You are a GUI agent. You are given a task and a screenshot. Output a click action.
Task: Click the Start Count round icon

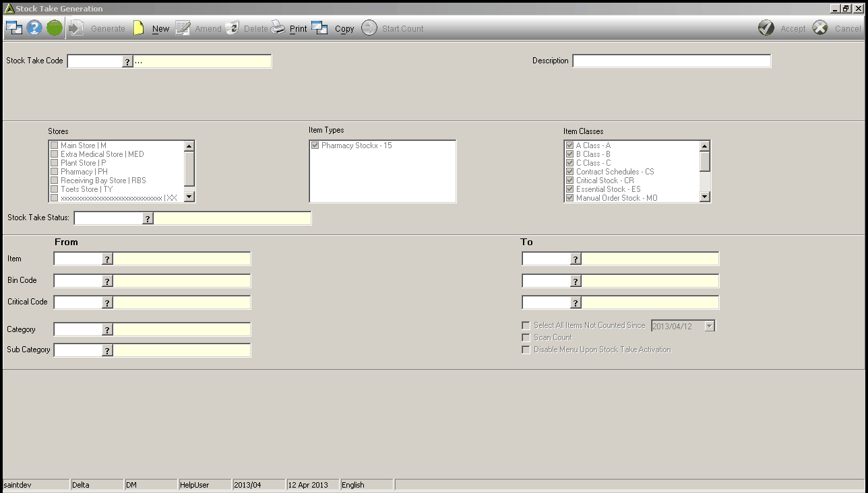click(369, 28)
